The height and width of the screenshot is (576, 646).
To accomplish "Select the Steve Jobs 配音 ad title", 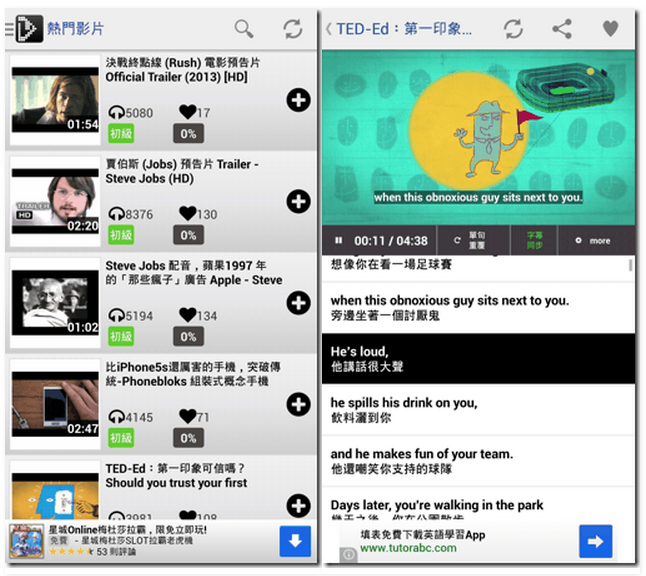I will click(194, 273).
